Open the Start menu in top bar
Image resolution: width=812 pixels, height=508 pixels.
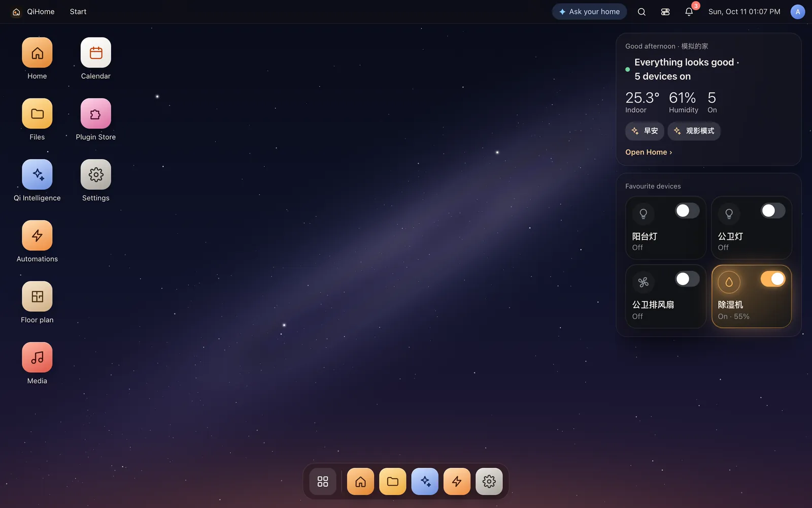click(x=78, y=12)
